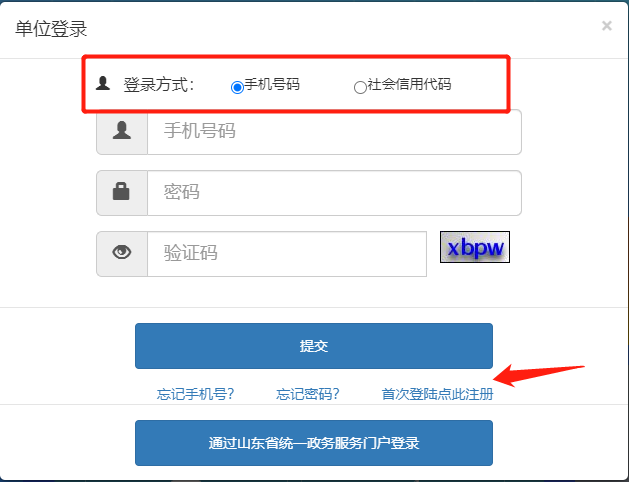Viewport: 629px width, 482px height.
Task: Focus the 密码 input field
Action: (x=335, y=192)
